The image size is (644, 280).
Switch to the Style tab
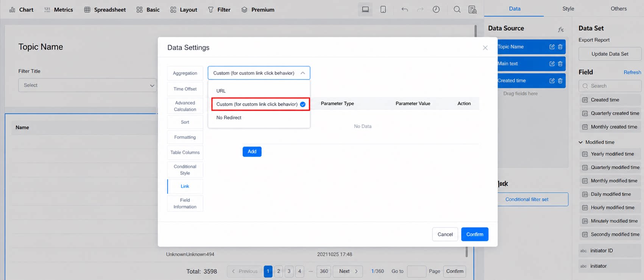568,9
